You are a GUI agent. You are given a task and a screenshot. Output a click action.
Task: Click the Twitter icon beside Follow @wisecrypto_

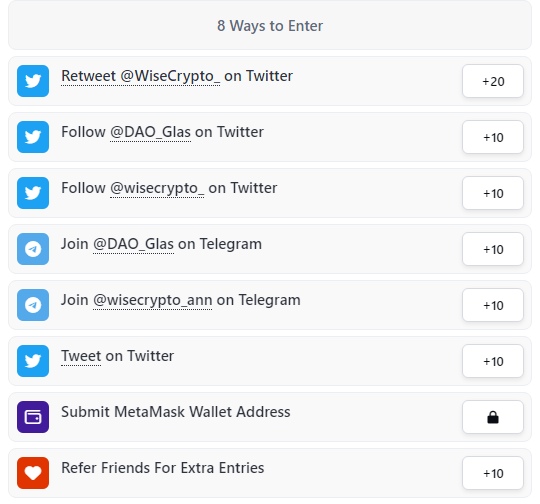(x=33, y=193)
